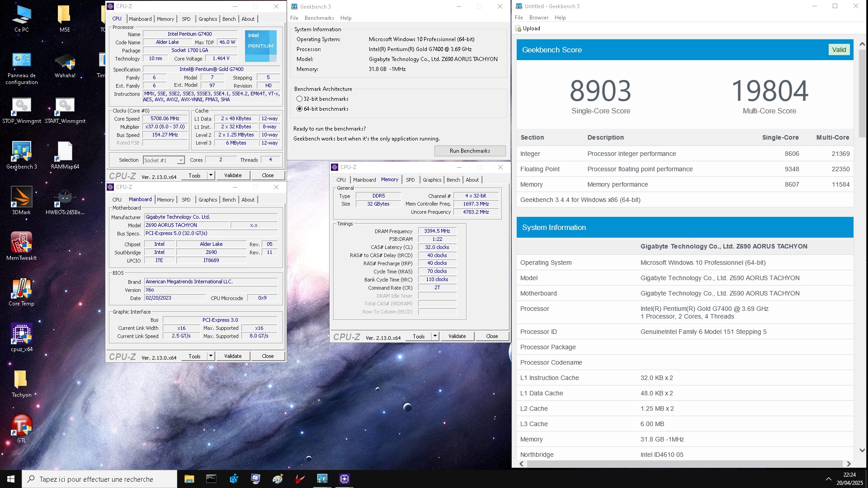Launch the GTL desktop icon
The image size is (868, 488).
point(21,429)
